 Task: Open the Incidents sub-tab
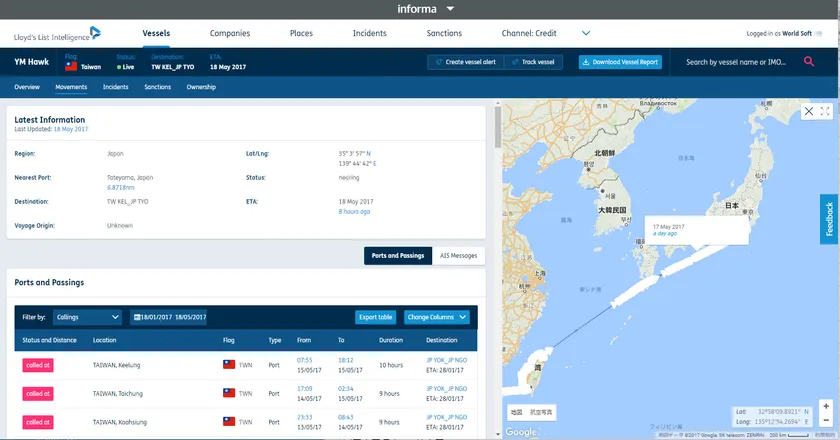coord(116,87)
